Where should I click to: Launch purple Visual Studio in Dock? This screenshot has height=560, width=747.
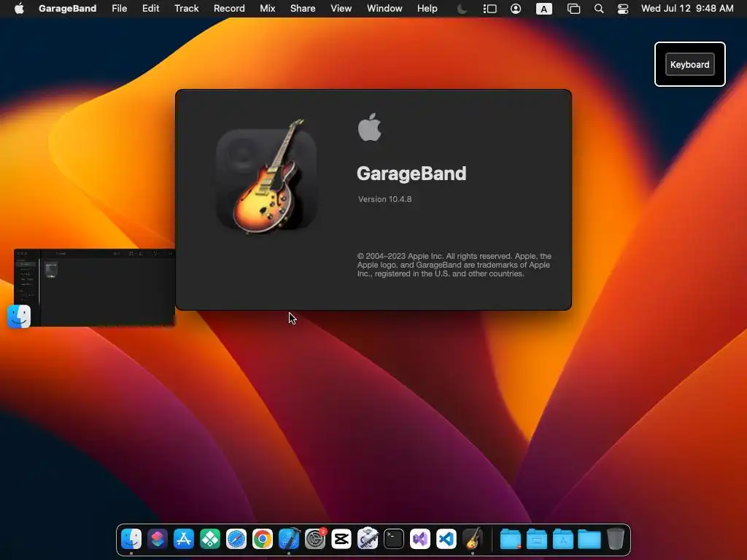[x=419, y=539]
